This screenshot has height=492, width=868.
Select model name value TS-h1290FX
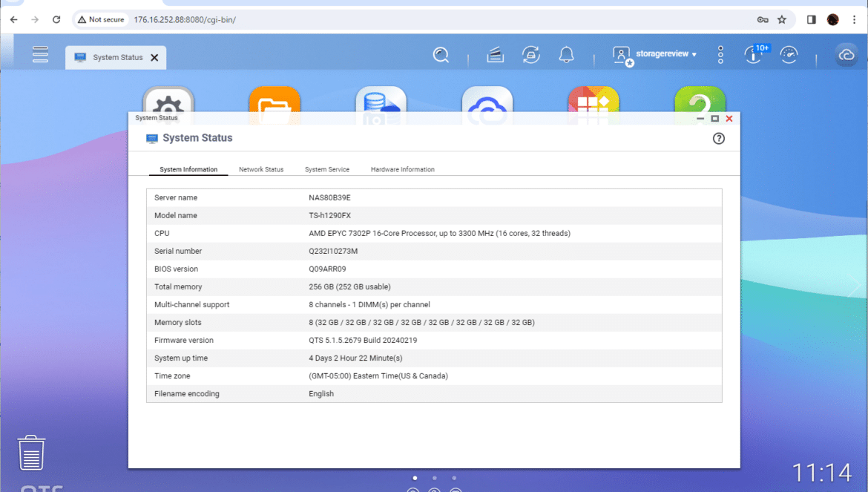(330, 215)
